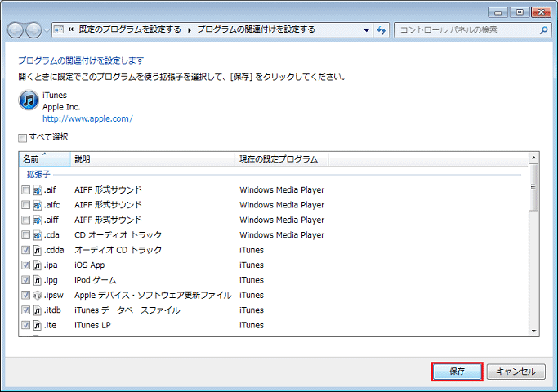Click the キャンセル button
558x392 pixels.
516,372
